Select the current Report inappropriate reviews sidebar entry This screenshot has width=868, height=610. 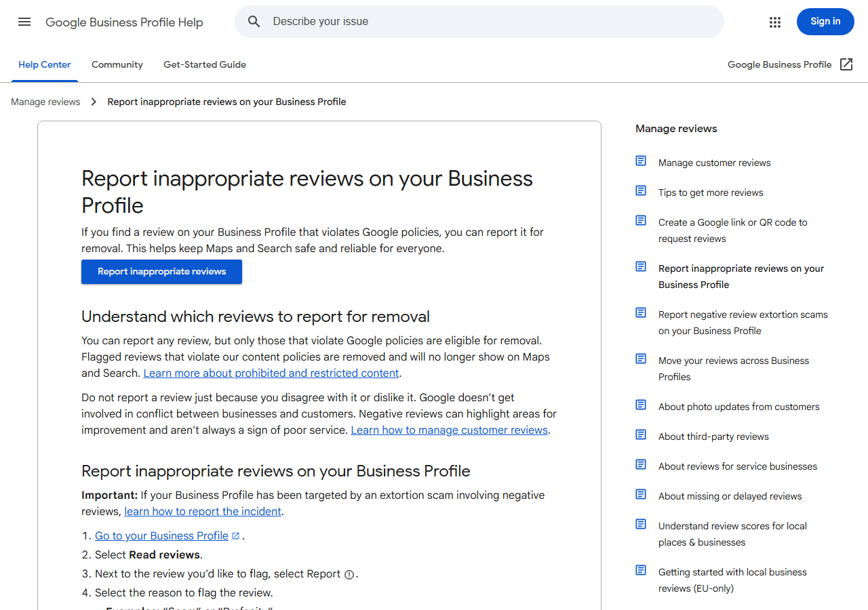[741, 277]
